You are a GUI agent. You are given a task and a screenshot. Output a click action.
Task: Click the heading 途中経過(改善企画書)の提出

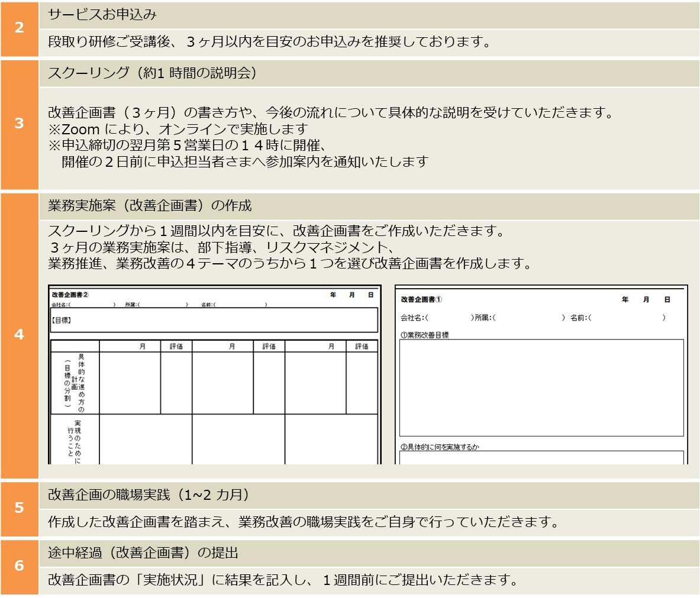143,553
